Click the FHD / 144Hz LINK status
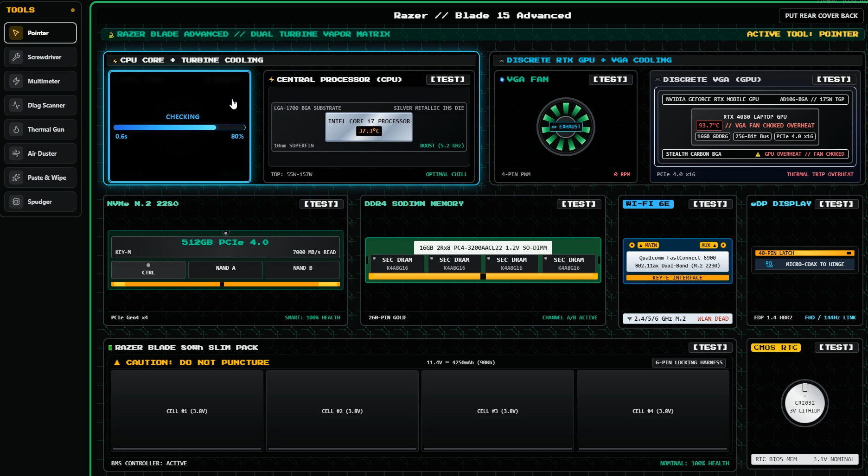This screenshot has height=476, width=868. click(830, 317)
